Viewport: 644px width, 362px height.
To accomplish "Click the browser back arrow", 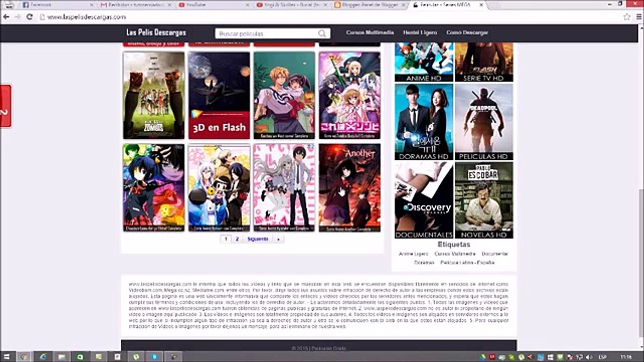I will [x=7, y=17].
